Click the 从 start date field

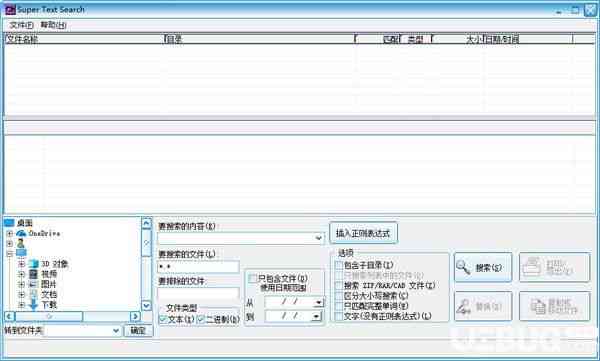coord(289,302)
